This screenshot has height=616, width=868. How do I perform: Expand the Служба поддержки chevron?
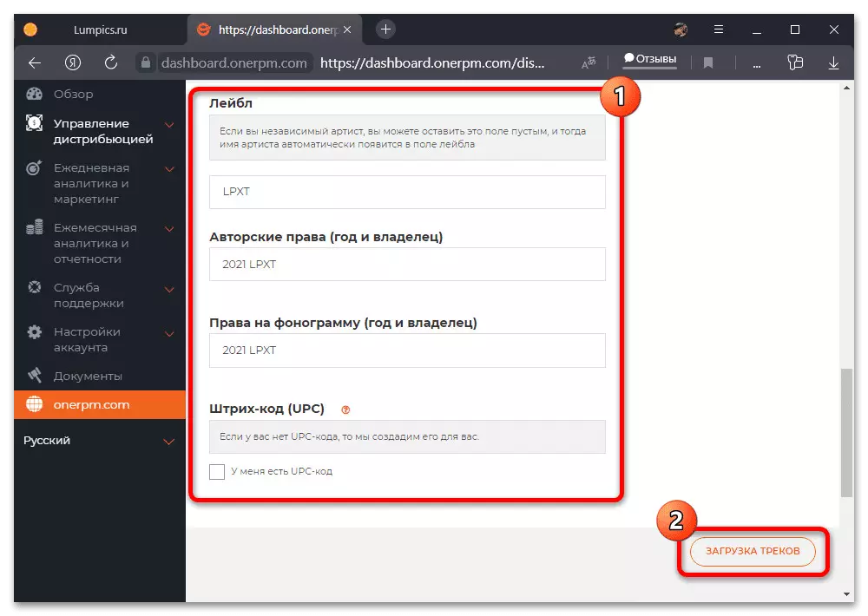click(169, 289)
